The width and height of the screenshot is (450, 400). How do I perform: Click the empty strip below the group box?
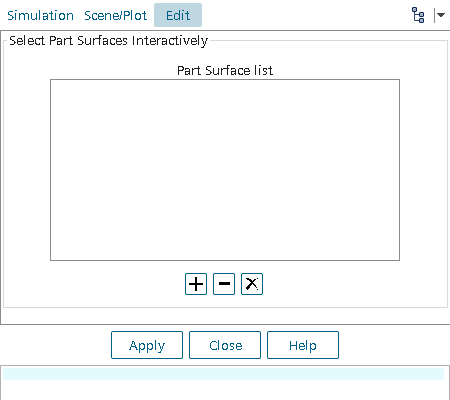click(225, 316)
